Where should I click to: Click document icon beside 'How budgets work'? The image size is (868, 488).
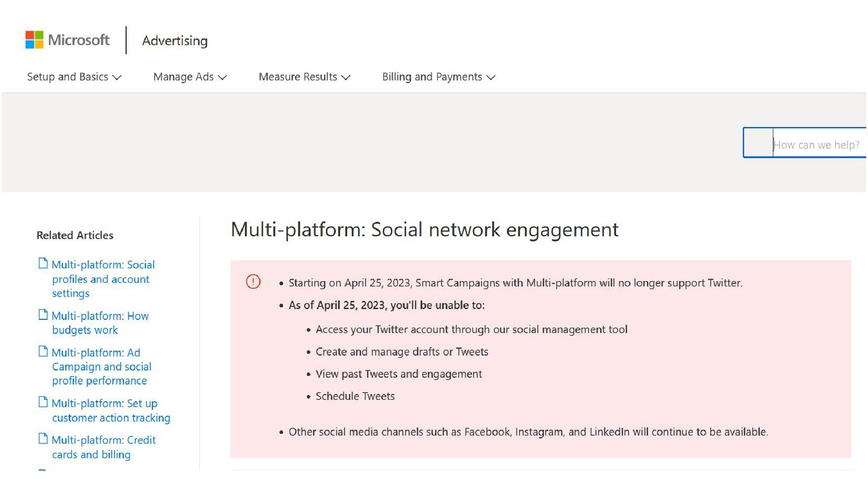point(43,314)
